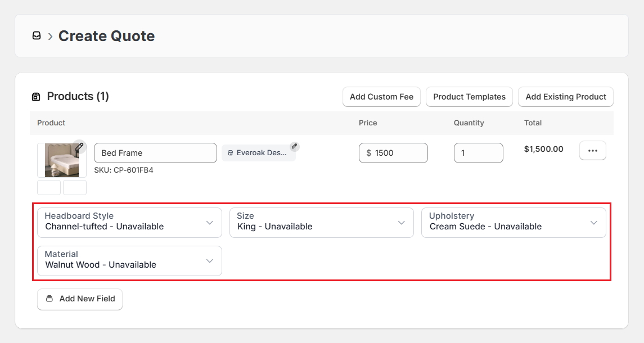Click the Quantity column header
The width and height of the screenshot is (644, 343).
pos(469,123)
